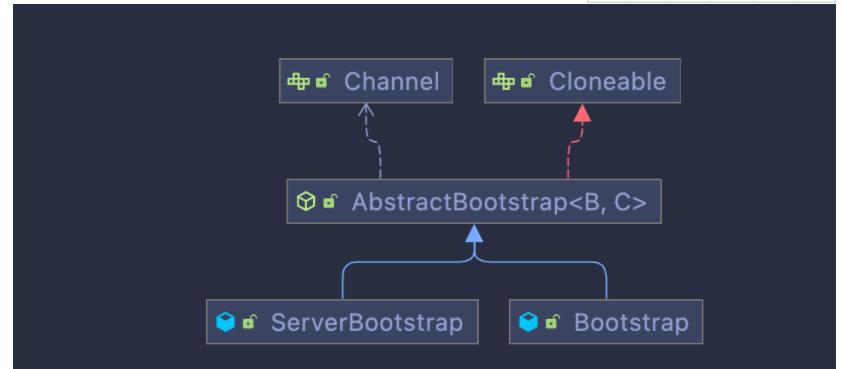The image size is (843, 369).
Task: Click the unlock icon beside ServerBootstrap
Action: [x=249, y=322]
